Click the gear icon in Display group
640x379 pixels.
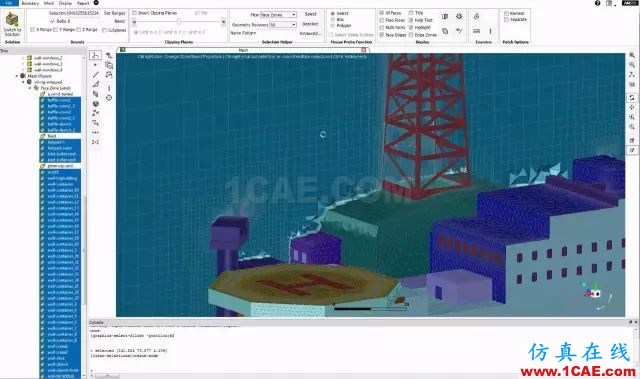[459, 16]
